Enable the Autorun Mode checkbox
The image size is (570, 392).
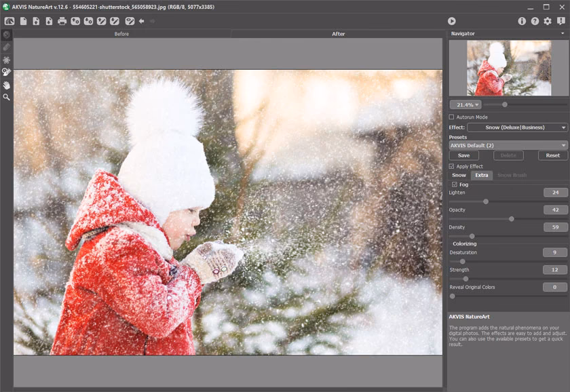coord(452,117)
